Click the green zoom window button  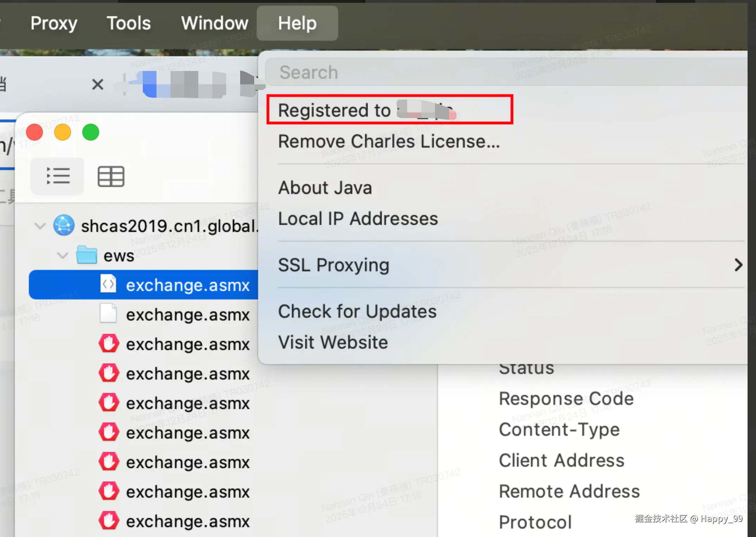(x=91, y=132)
